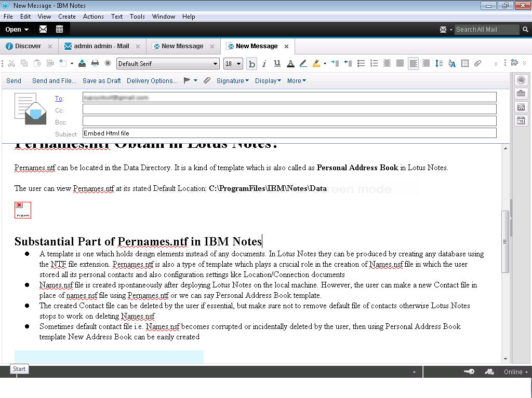Click the text color A icon
This screenshot has width=532, height=398.
[x=290, y=63]
